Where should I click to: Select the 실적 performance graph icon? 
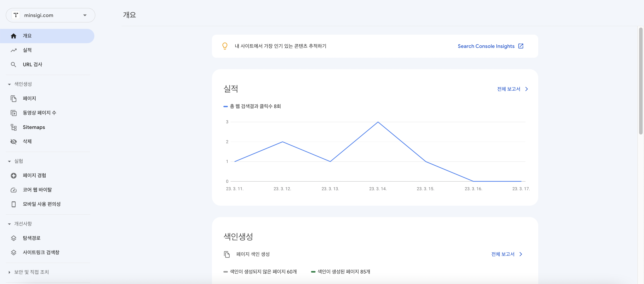[13, 50]
